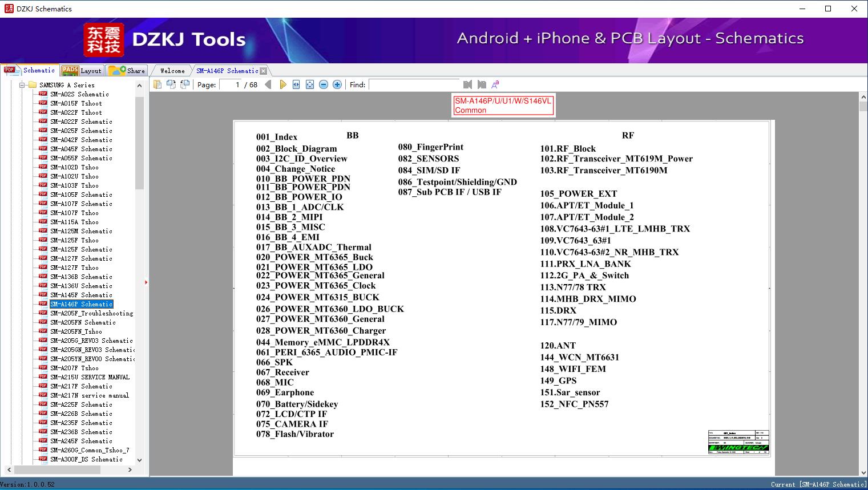Select the highlighted SM-A146P Schematic tree item
The width and height of the screenshot is (868, 490).
(x=81, y=304)
